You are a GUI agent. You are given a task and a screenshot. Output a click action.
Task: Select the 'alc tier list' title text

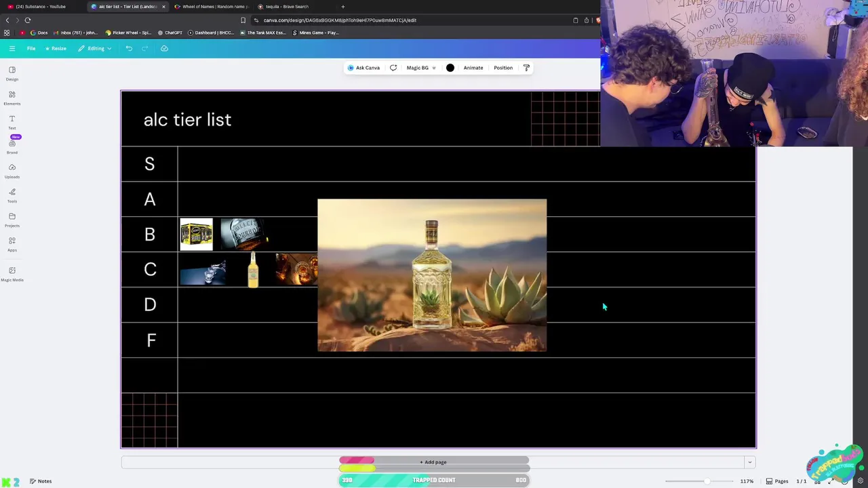point(187,120)
